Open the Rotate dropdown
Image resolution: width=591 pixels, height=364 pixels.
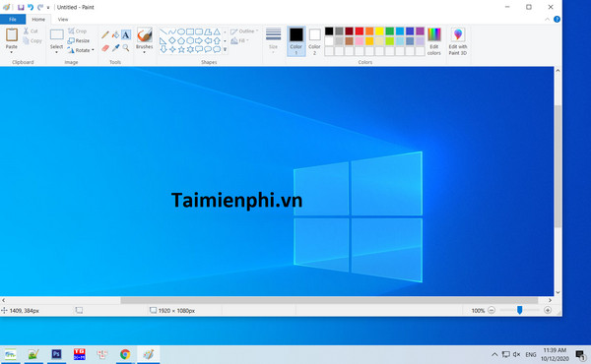click(x=81, y=50)
